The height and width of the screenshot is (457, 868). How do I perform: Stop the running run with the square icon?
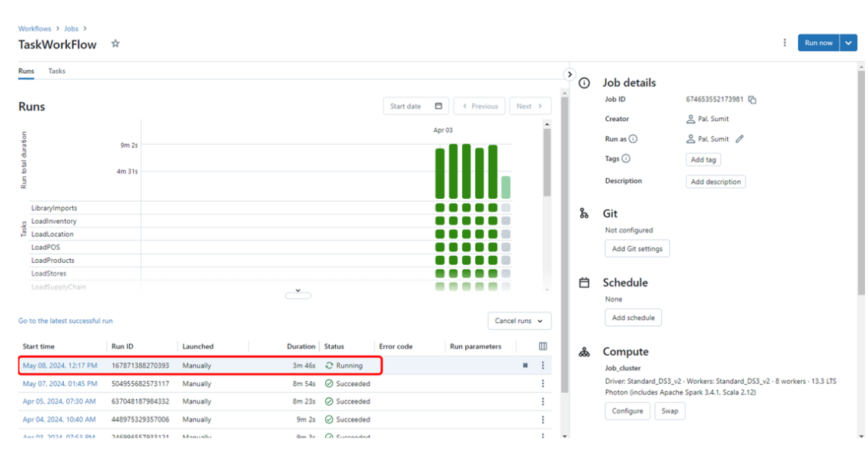(525, 365)
